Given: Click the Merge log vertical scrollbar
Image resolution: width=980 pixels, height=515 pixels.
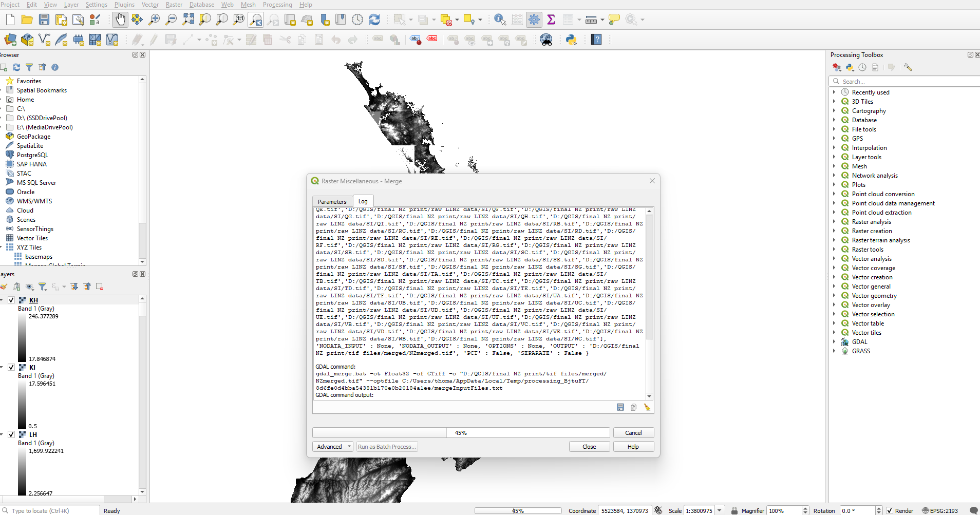Looking at the screenshot, I should [x=649, y=303].
